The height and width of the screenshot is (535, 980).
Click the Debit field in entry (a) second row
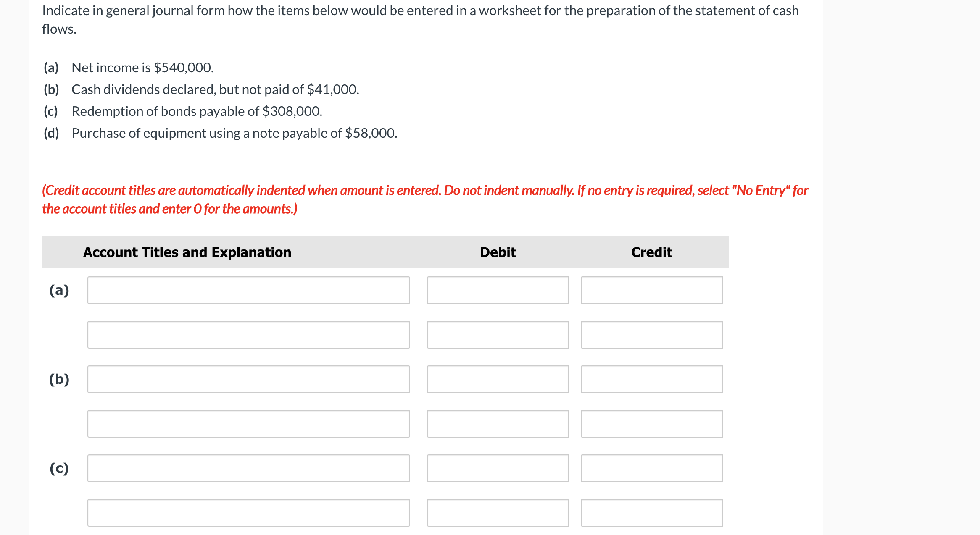point(498,335)
